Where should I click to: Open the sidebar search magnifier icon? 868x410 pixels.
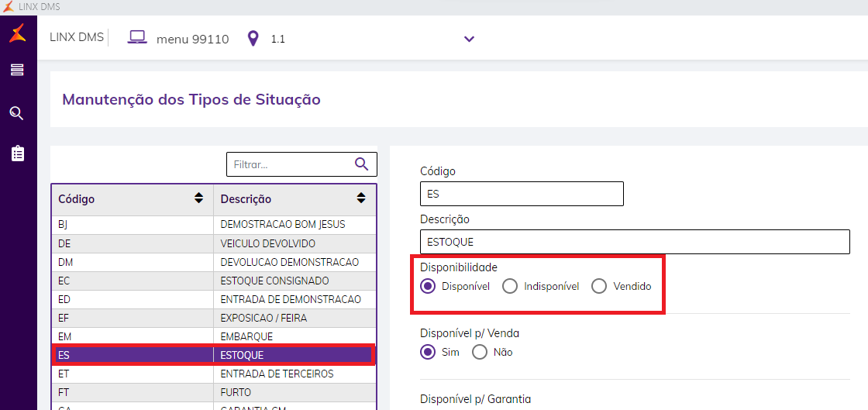(16, 114)
